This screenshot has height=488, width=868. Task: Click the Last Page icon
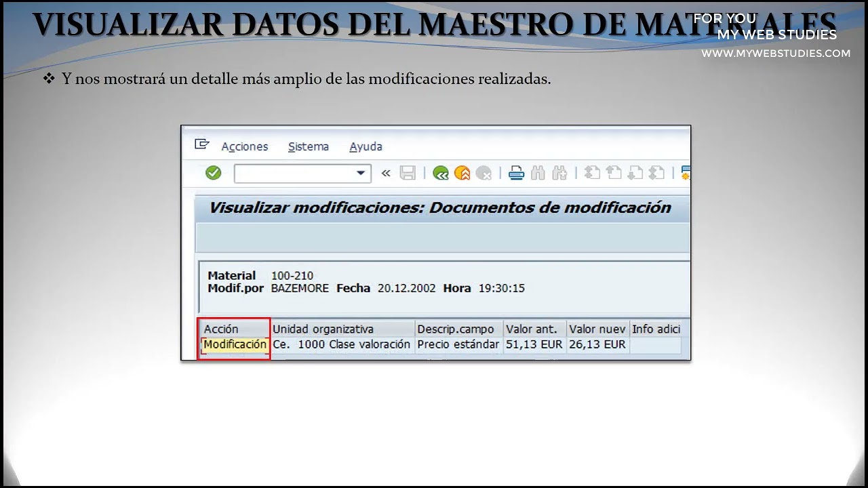(656, 174)
